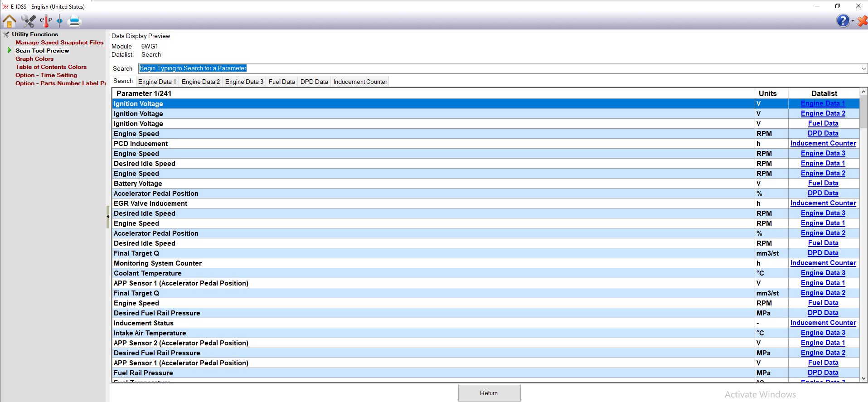
Task: Click the Units column header
Action: (x=771, y=93)
